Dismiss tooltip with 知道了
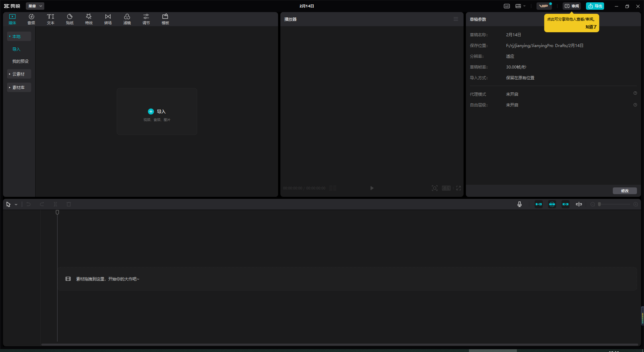 click(591, 27)
